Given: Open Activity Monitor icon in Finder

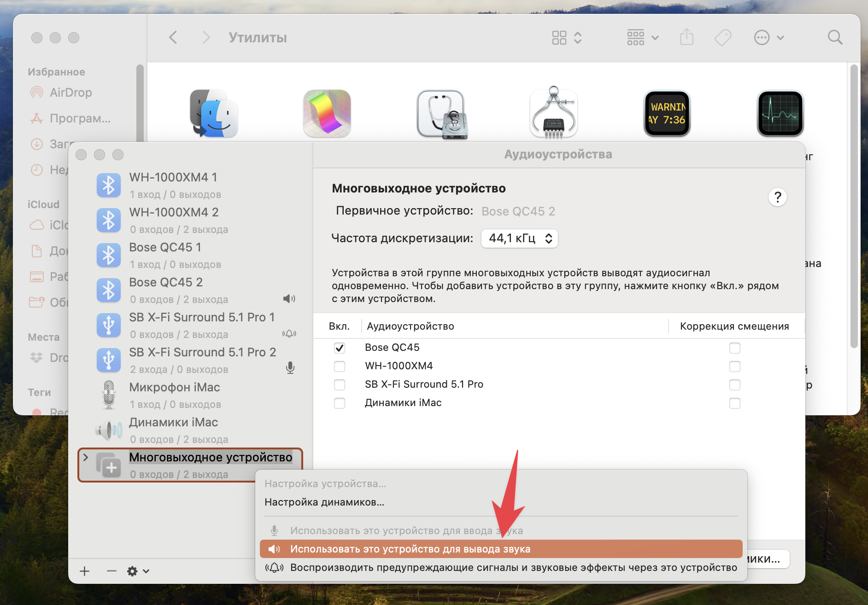Looking at the screenshot, I should [780, 113].
